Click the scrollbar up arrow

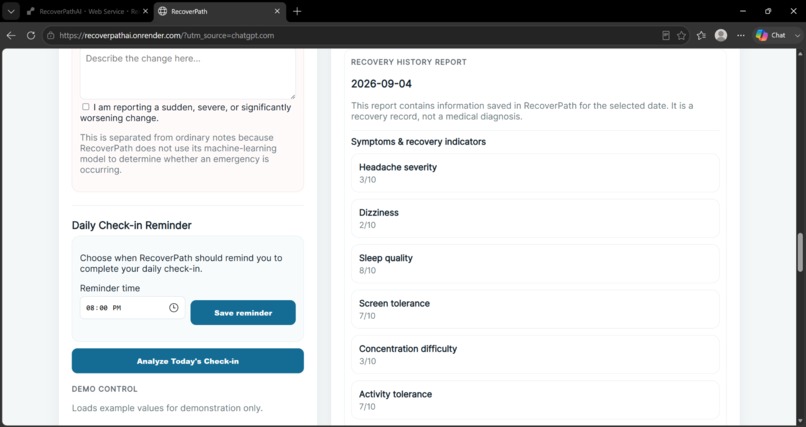click(x=800, y=53)
